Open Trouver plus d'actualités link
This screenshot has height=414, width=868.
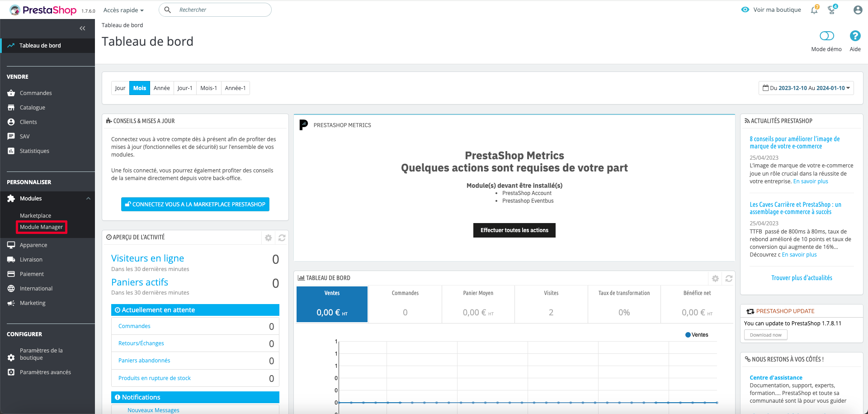point(802,278)
